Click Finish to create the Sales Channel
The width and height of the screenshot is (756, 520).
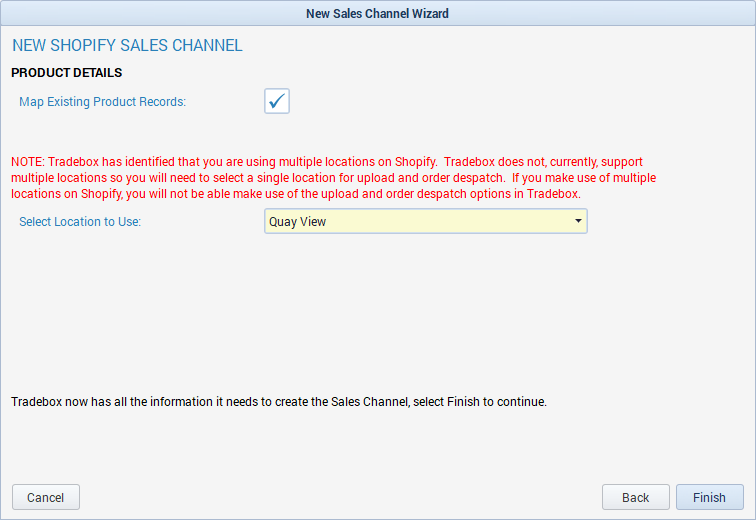[709, 497]
